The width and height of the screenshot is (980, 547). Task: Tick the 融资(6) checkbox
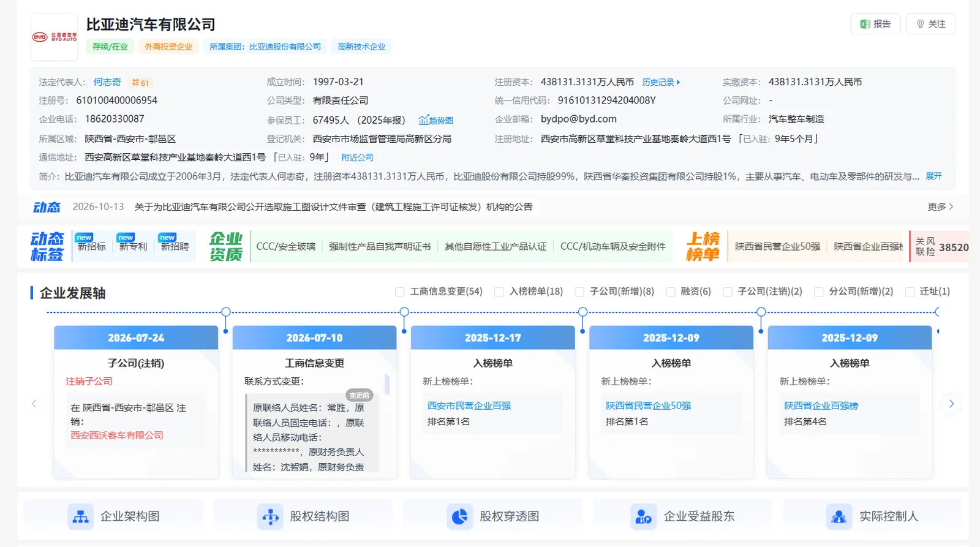point(671,292)
